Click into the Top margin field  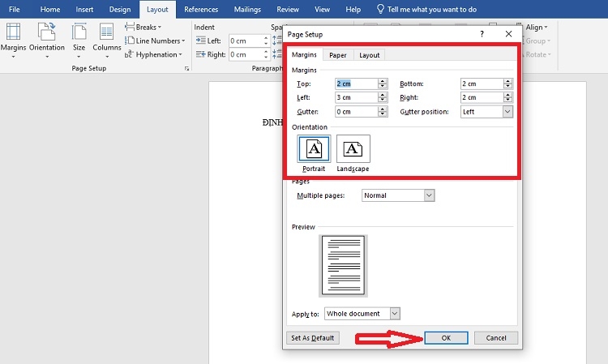coord(356,84)
